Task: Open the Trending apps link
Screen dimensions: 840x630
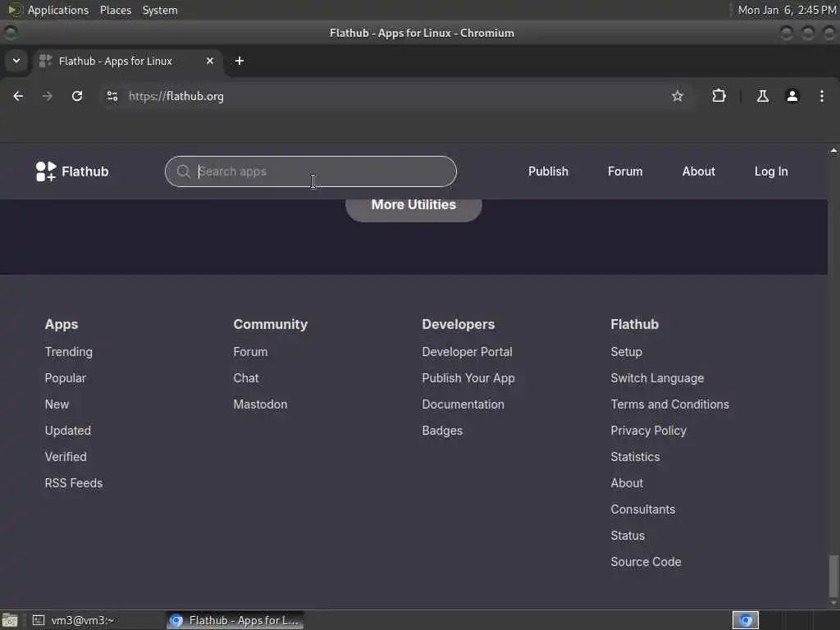Action: pos(69,352)
